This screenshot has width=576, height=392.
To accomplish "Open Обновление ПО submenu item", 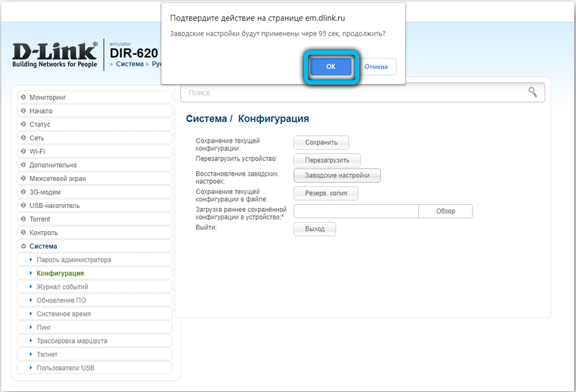I will point(94,300).
